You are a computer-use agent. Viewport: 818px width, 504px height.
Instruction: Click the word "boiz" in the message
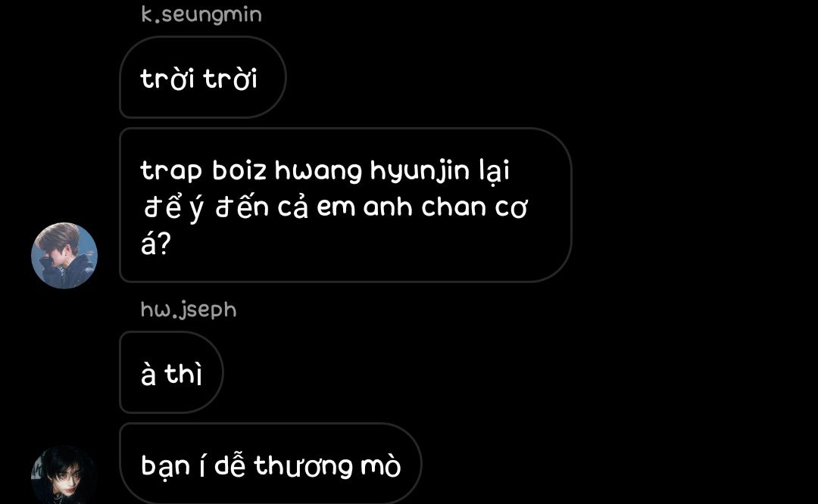pos(239,170)
